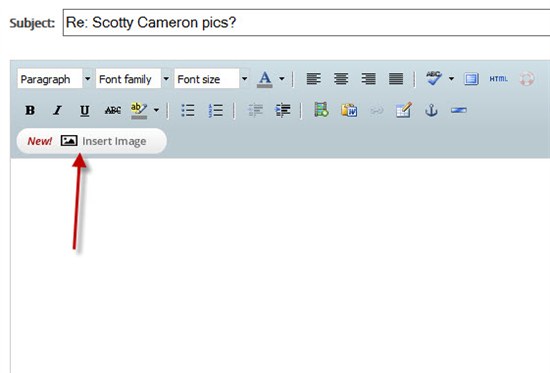Toggle italic formatting
550x373 pixels.
click(57, 111)
